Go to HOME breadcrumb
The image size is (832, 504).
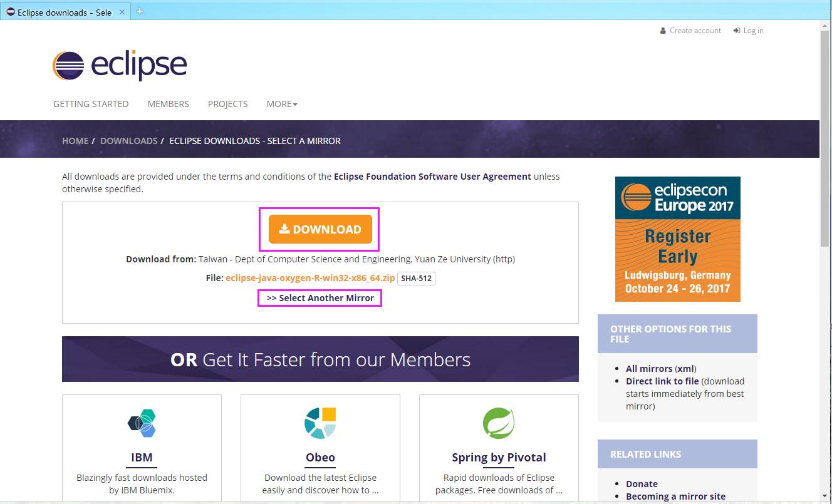click(75, 141)
